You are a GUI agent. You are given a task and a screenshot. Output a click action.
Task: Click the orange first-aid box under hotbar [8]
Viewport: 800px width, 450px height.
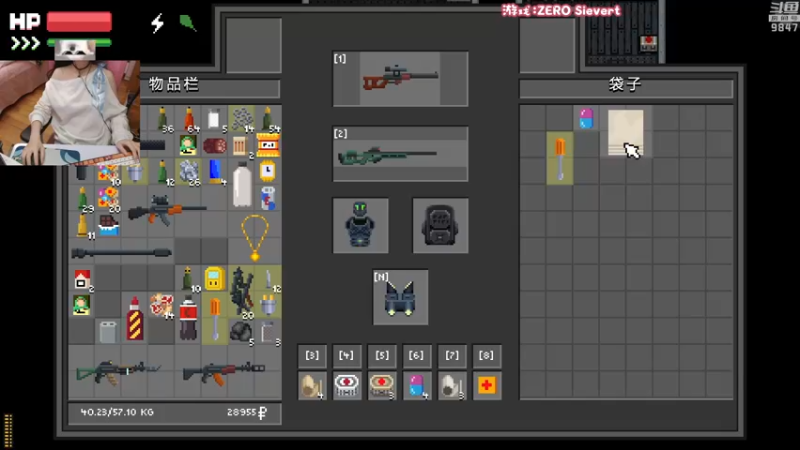pos(487,386)
